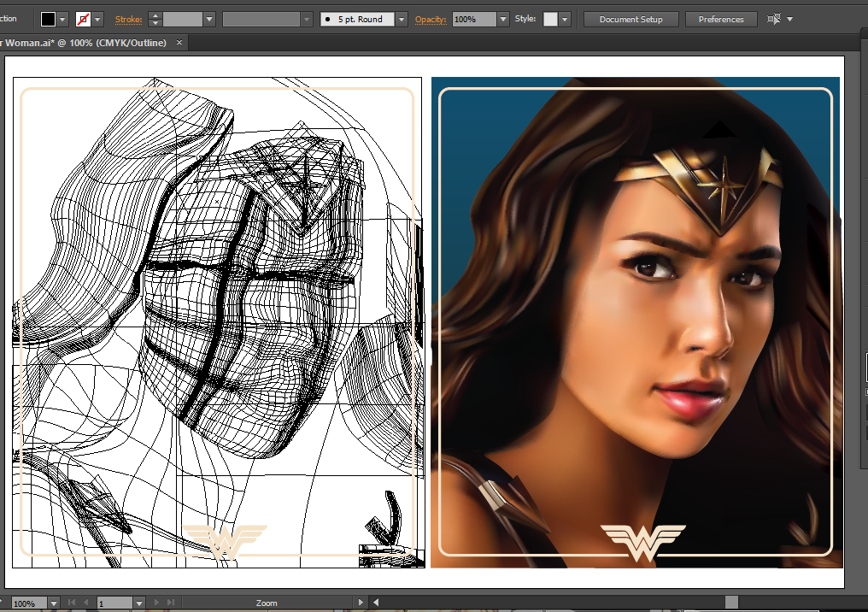Expand the Opacity value dropdown

coord(502,20)
